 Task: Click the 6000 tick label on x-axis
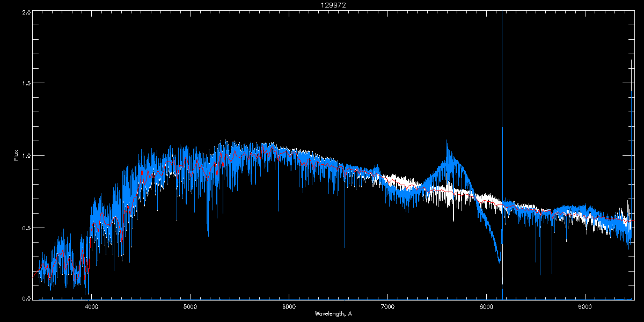[x=289, y=307]
